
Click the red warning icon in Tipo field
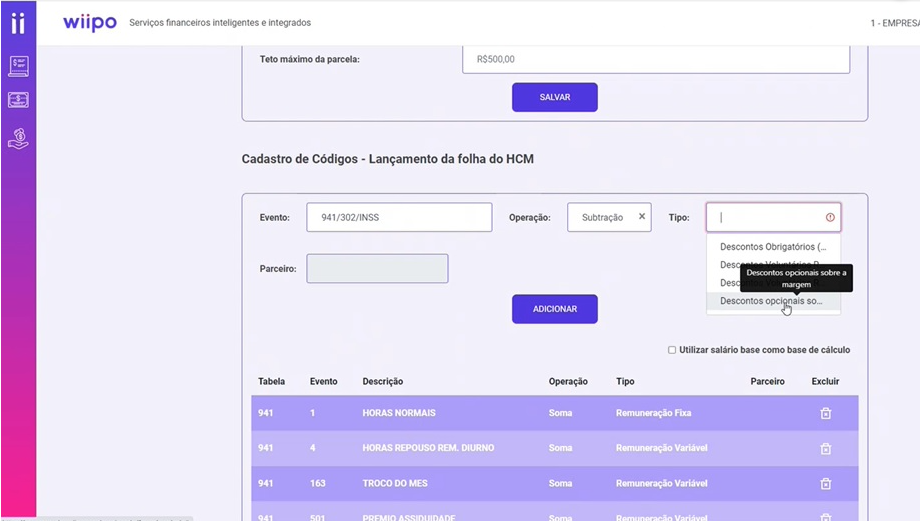click(830, 217)
